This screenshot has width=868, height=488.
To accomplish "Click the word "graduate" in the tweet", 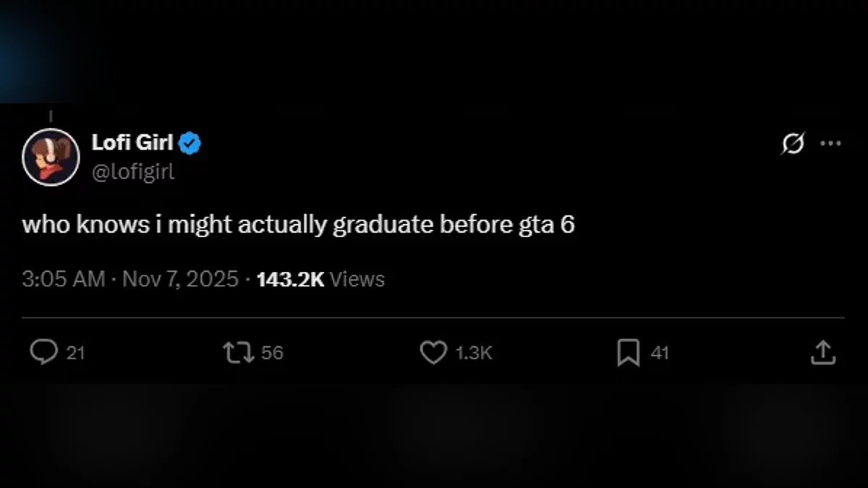I will click(x=383, y=225).
